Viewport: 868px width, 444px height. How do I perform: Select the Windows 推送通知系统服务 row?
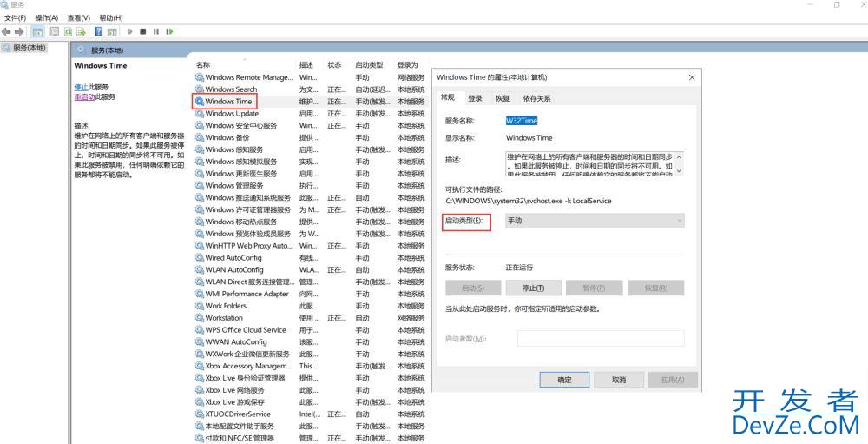310,198
